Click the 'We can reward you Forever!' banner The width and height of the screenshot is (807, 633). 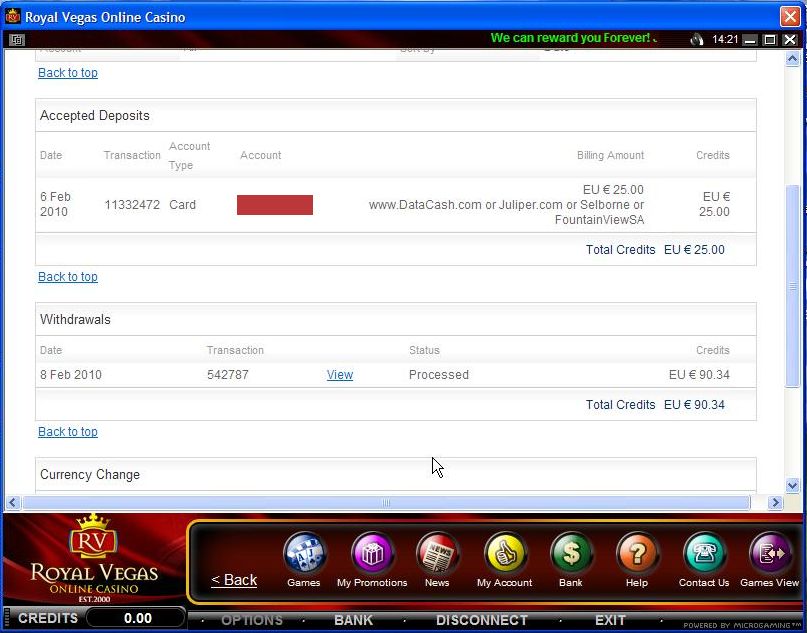[x=572, y=38]
